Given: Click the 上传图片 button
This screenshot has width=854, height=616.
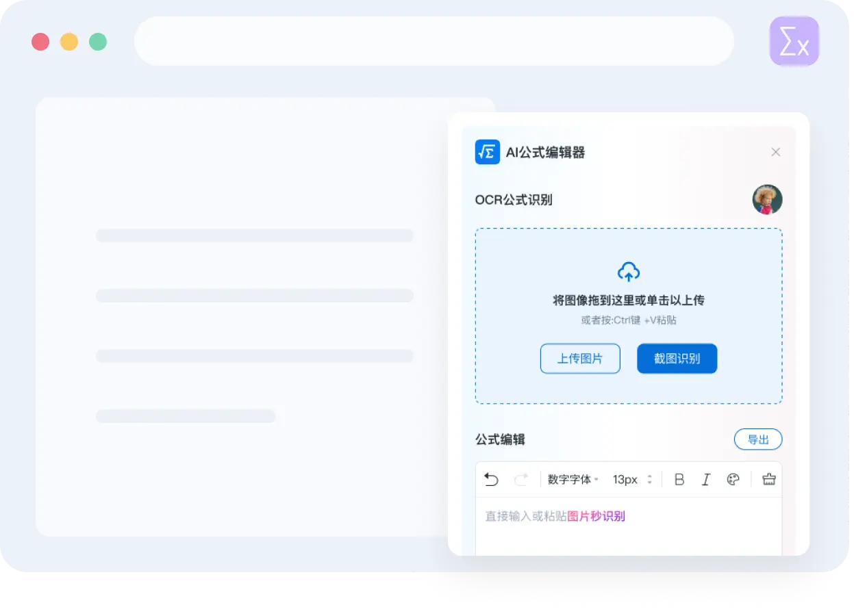Looking at the screenshot, I should (x=580, y=359).
